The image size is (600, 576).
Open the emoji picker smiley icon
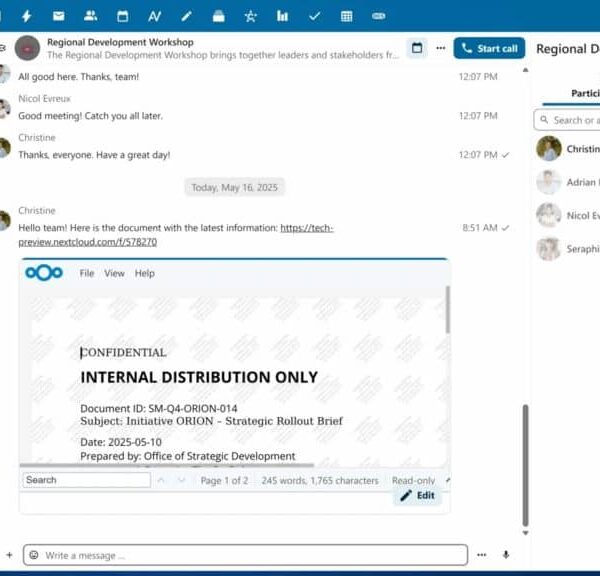click(34, 555)
